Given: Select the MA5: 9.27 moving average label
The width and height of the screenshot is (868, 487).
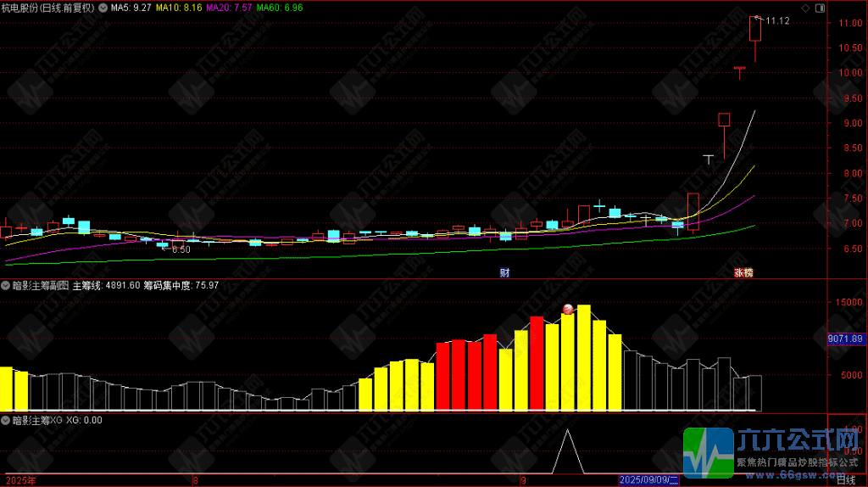Looking at the screenshot, I should click(x=131, y=8).
